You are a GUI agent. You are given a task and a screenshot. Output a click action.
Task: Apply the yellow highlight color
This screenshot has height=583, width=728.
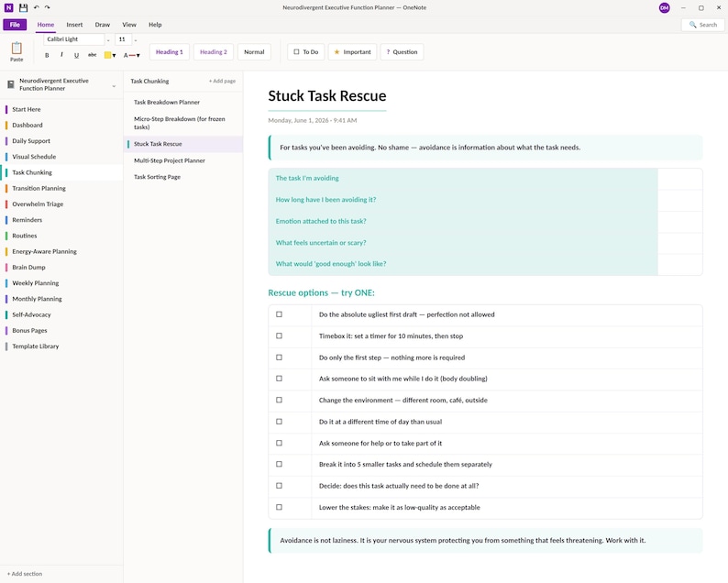click(x=107, y=55)
